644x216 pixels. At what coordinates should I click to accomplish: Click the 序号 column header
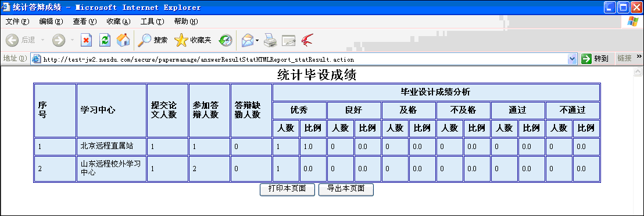(x=55, y=110)
